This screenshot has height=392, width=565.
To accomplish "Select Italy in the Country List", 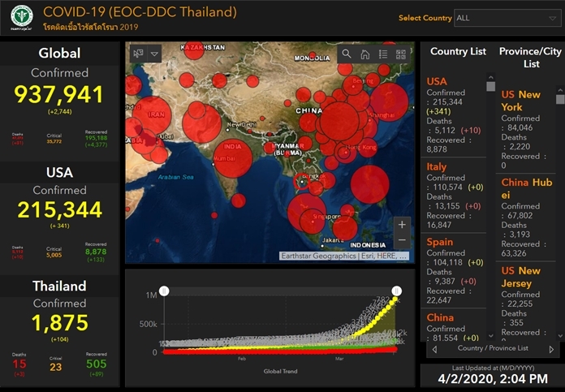I will pos(436,166).
